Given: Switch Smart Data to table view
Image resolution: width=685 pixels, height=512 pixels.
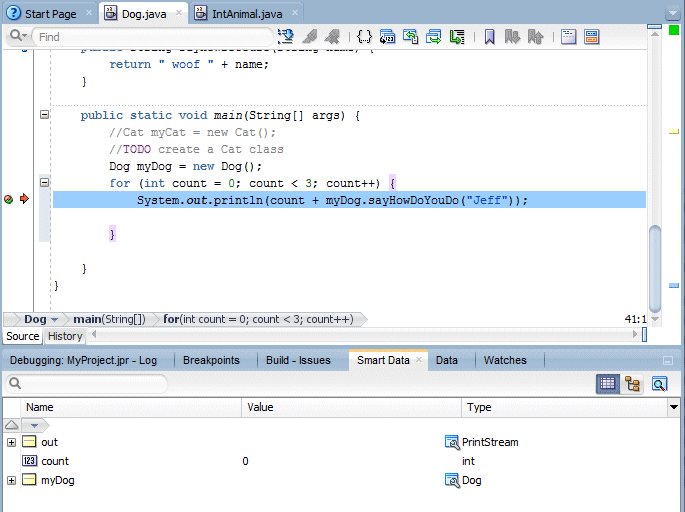Looking at the screenshot, I should (x=608, y=384).
